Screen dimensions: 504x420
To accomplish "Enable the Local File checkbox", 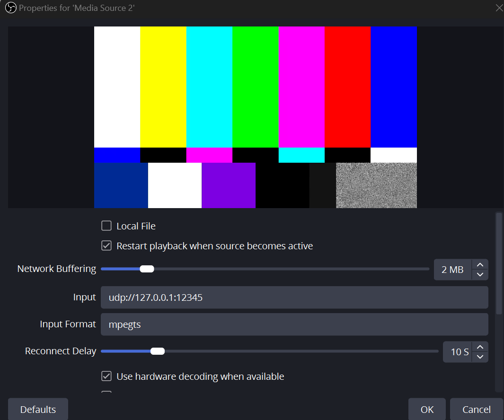I will pos(106,226).
